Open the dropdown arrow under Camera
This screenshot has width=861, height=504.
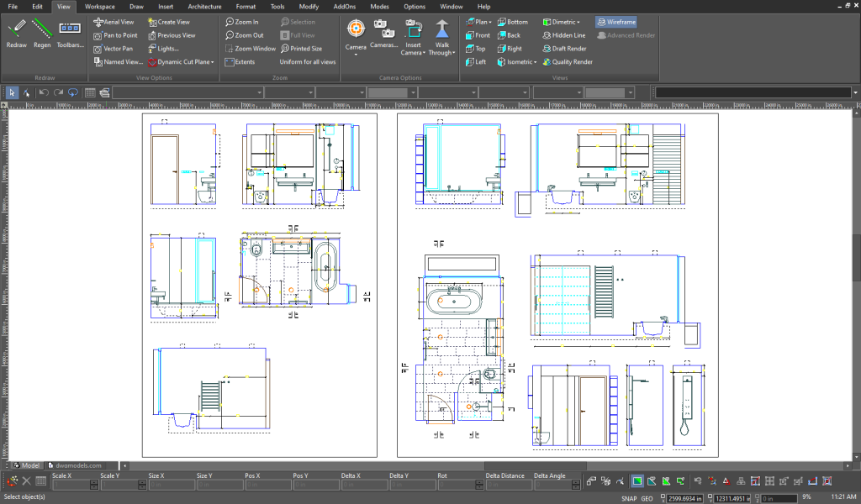(356, 55)
